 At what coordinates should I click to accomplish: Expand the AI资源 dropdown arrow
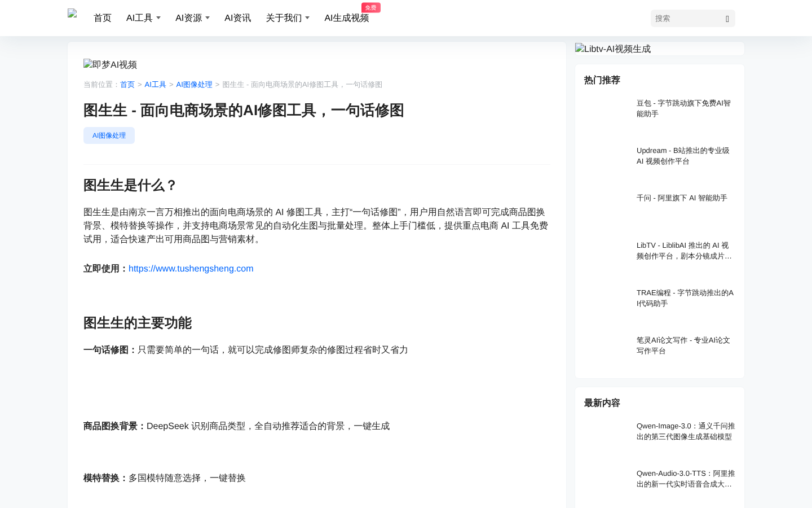pos(208,18)
